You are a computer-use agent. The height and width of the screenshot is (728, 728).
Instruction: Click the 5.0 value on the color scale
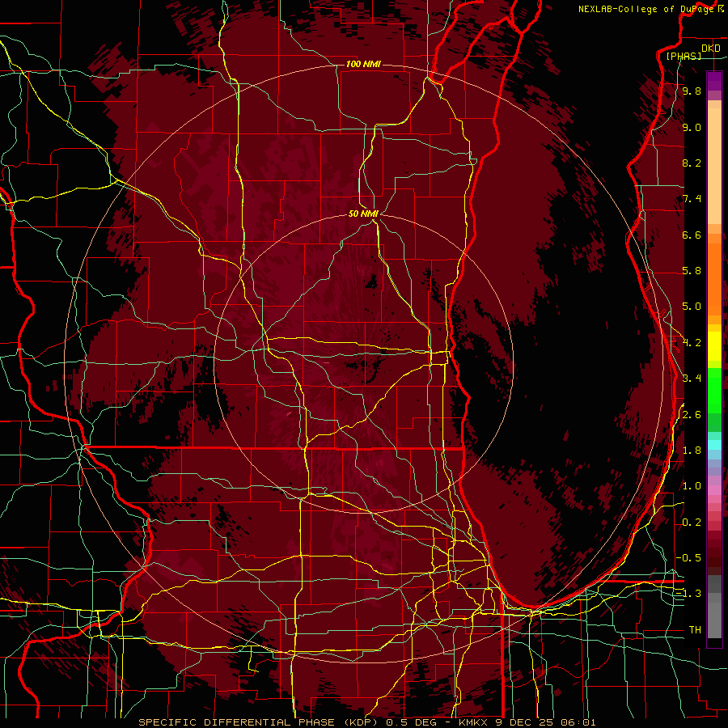[x=692, y=307]
